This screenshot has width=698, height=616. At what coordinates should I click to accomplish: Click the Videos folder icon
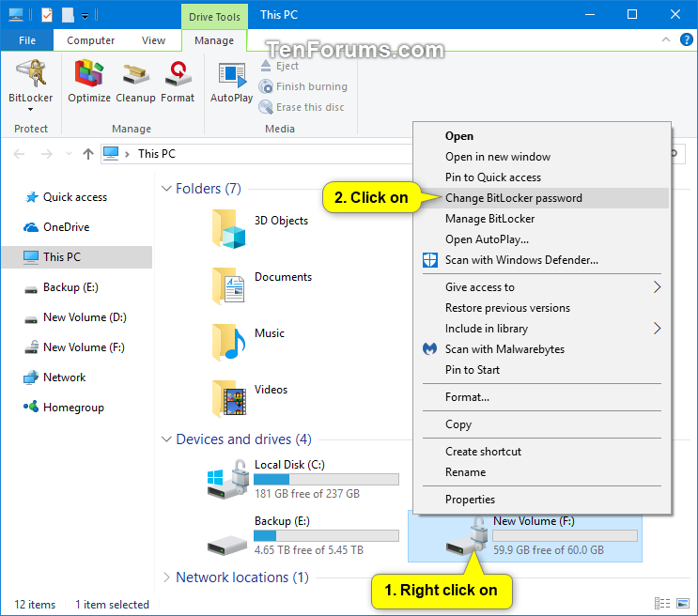pyautogui.click(x=228, y=397)
